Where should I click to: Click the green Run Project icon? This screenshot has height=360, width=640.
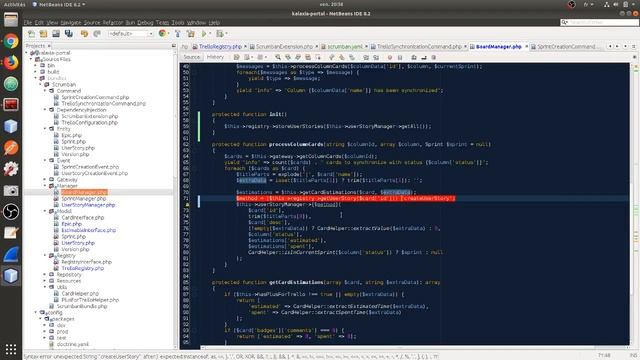[204, 34]
